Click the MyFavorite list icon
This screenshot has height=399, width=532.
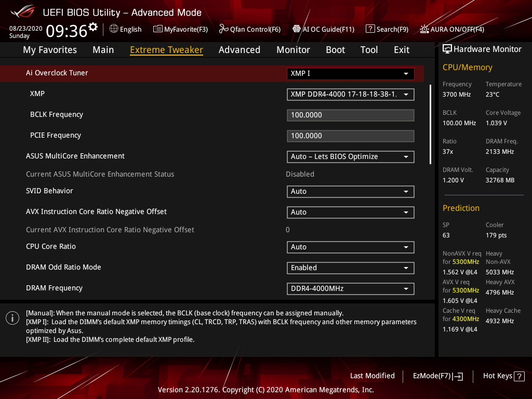click(x=158, y=29)
